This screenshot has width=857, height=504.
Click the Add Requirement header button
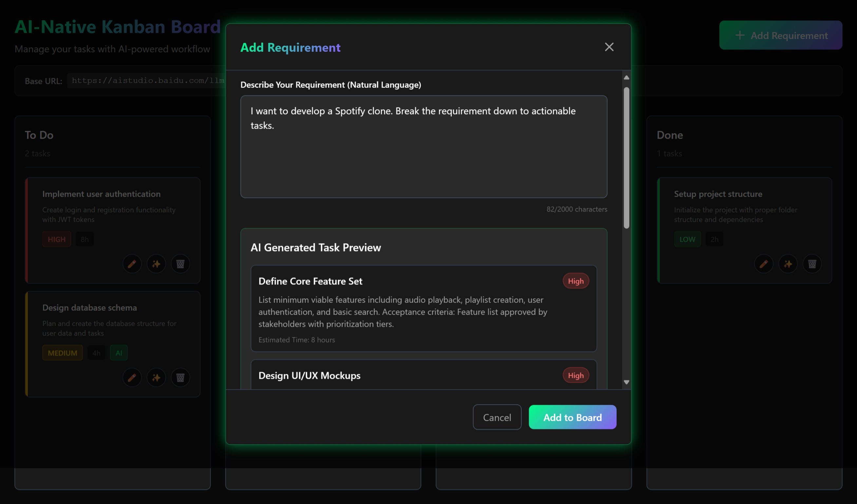(x=780, y=35)
